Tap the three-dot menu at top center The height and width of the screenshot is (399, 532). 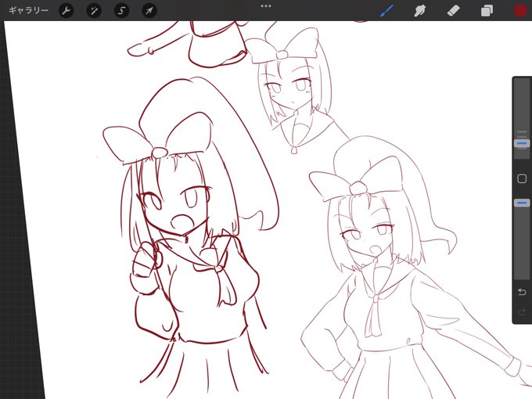pos(266,6)
